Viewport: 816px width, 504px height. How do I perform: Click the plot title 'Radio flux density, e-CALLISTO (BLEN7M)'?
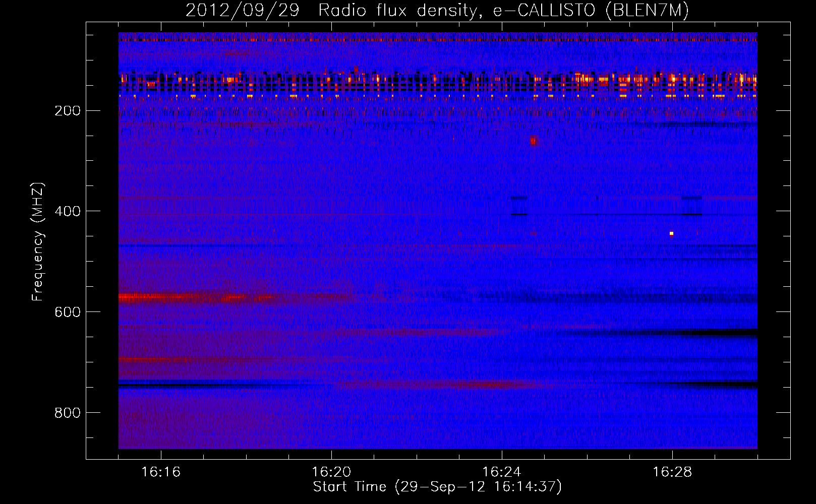tap(503, 10)
